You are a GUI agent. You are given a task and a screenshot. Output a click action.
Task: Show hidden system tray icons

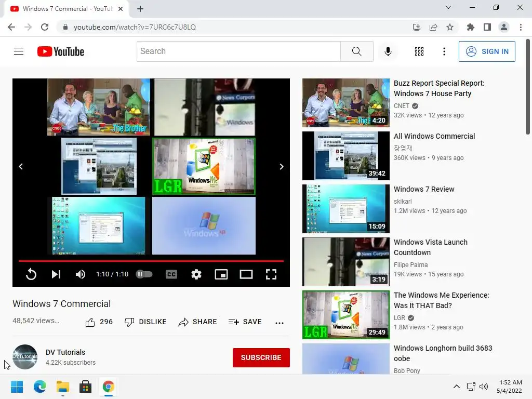click(x=457, y=387)
